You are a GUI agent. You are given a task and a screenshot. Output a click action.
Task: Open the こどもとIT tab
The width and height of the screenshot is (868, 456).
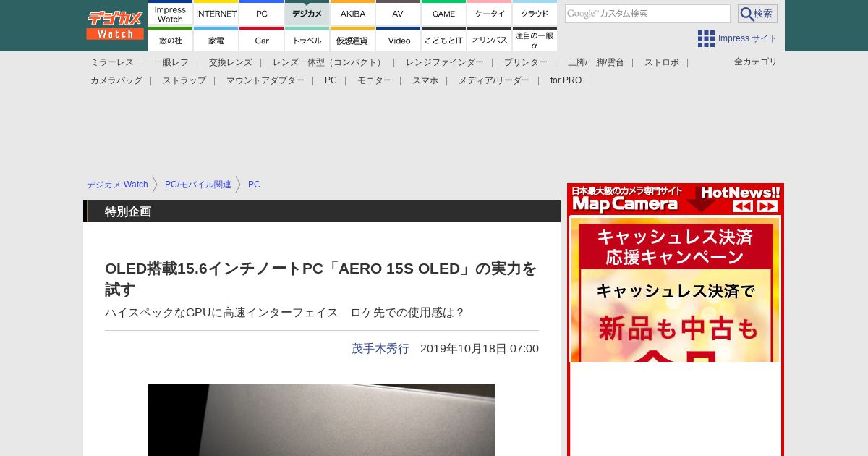pyautogui.click(x=443, y=40)
